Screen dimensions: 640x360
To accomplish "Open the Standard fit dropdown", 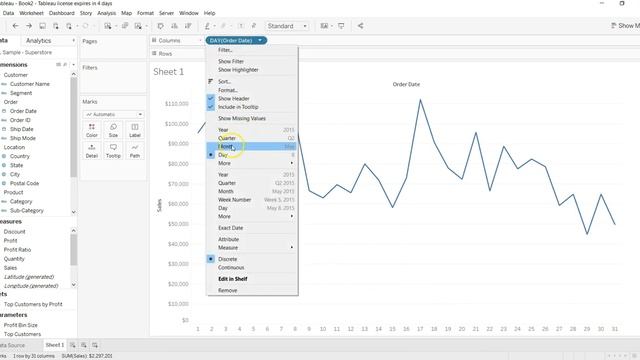I will (287, 26).
